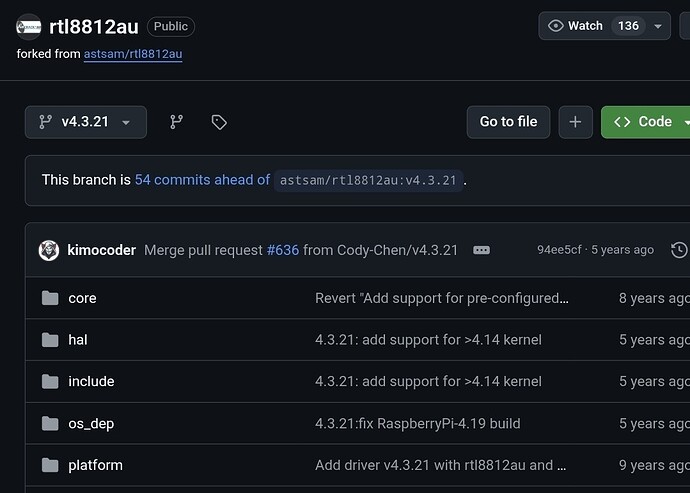
Task: Open the include folder
Action: pos(91,382)
